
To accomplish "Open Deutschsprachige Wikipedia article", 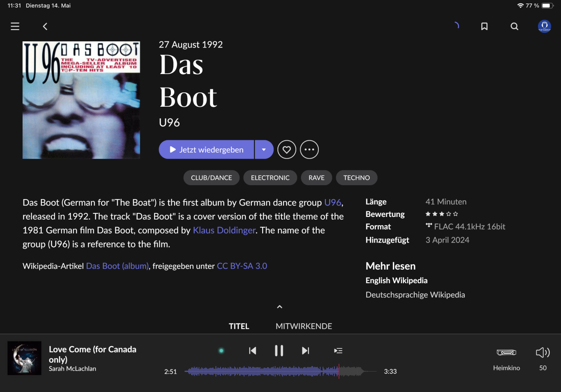I will pos(415,295).
